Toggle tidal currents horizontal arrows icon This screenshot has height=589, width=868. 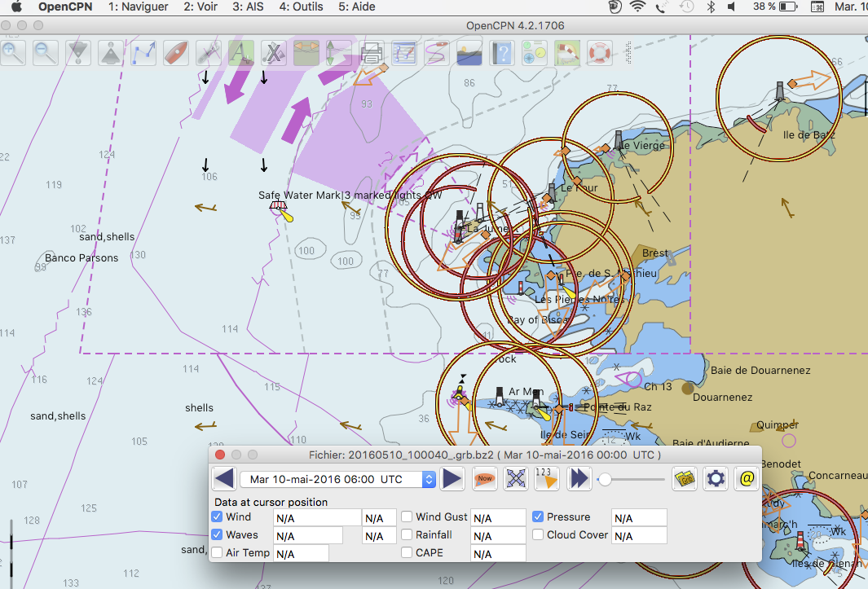click(x=306, y=53)
